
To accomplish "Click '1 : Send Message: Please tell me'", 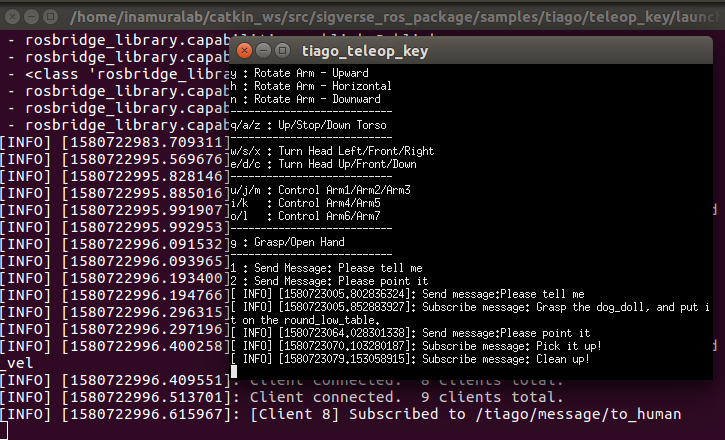I will tap(326, 268).
